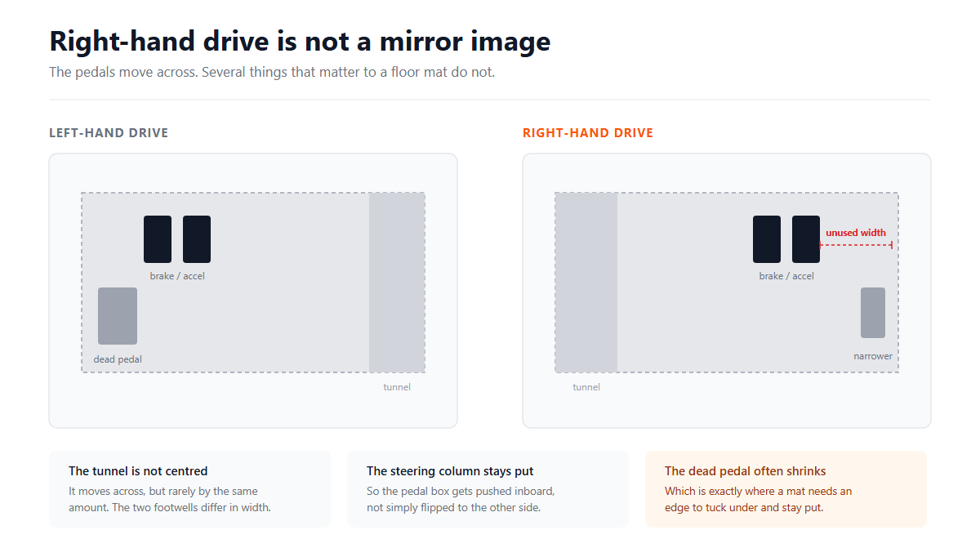Open 'The steering column stays put' card
The image size is (980, 539).
coord(488,489)
